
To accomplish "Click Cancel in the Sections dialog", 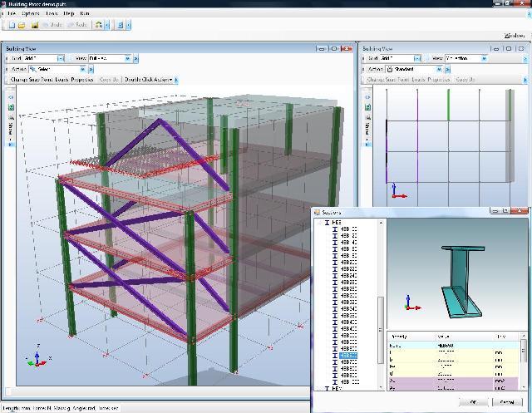I will [507, 402].
